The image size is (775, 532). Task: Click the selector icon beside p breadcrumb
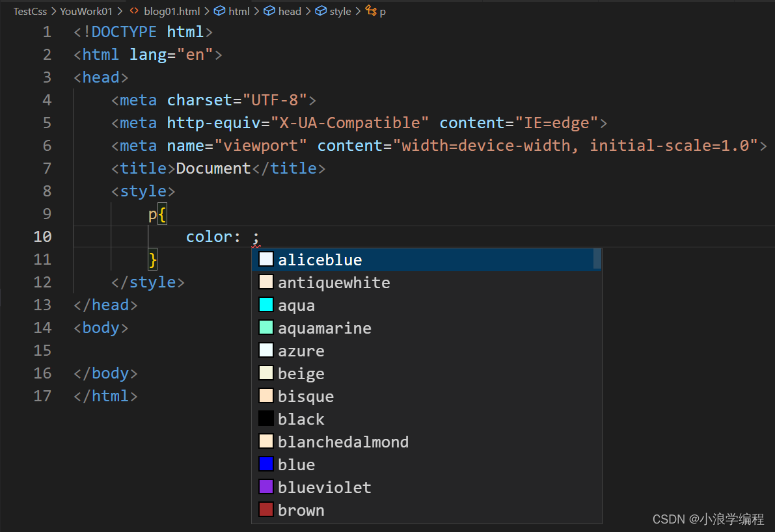371,10
